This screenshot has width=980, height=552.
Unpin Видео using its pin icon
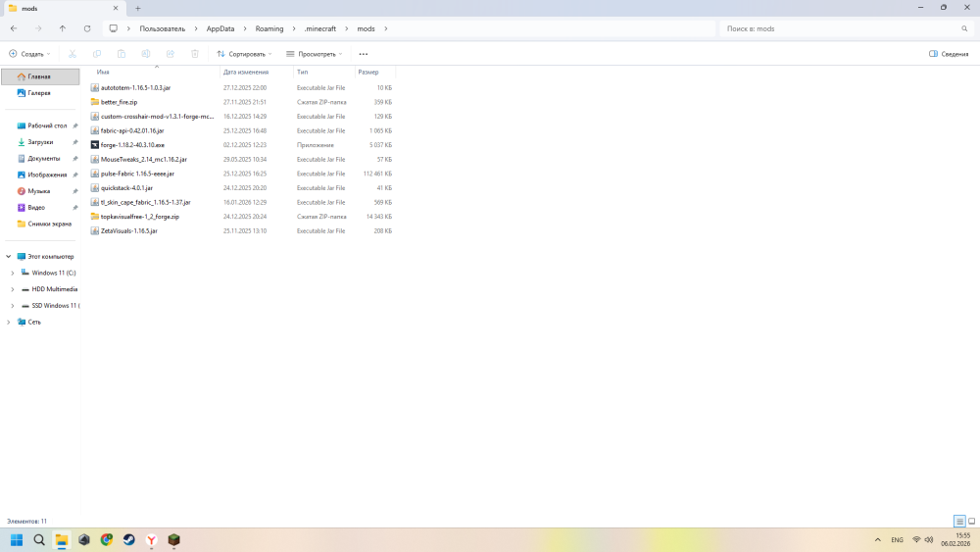click(x=75, y=207)
